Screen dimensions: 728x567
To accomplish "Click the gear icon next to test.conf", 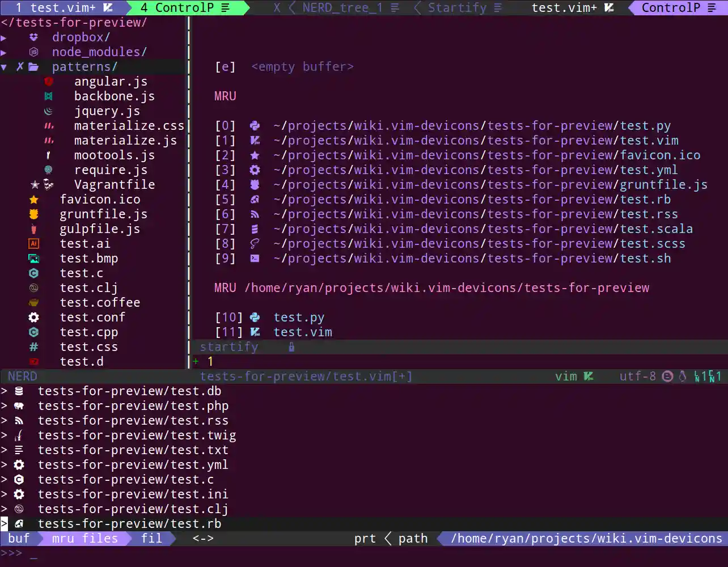I will 33,317.
